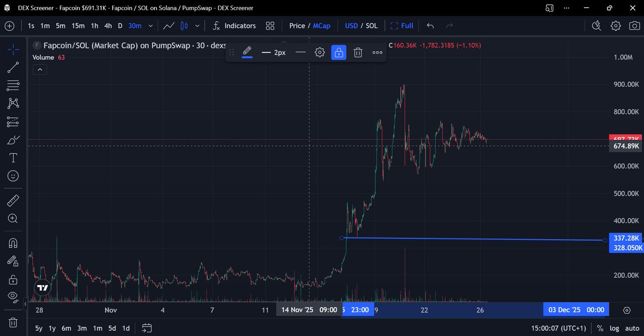The width and height of the screenshot is (644, 336).
Task: Switch between USD / SOL denomination
Action: [x=361, y=26]
